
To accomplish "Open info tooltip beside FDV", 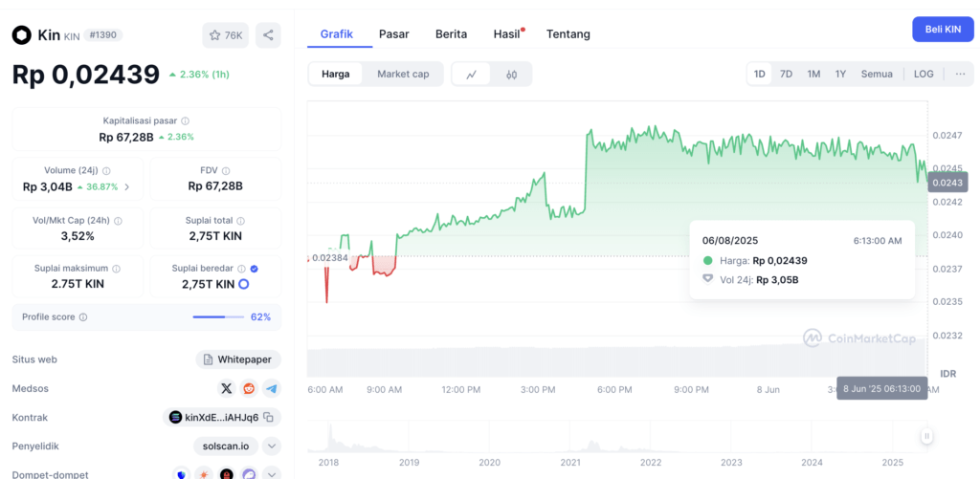I will 226,170.
